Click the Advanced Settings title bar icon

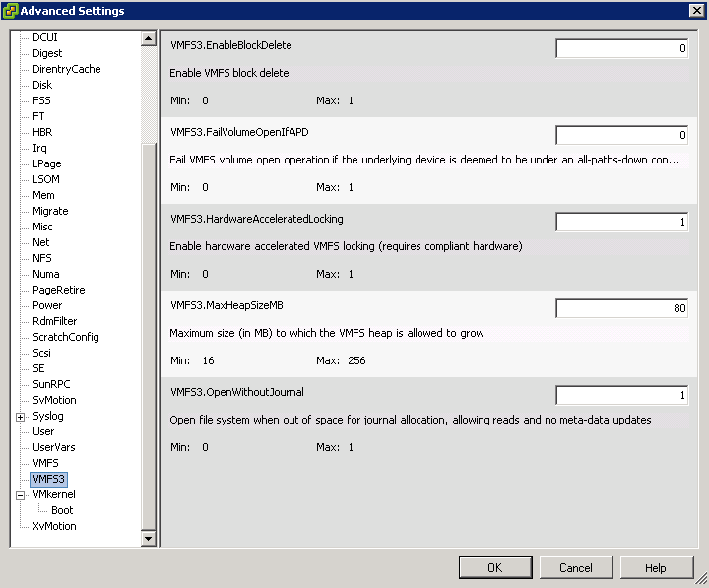pyautogui.click(x=10, y=11)
